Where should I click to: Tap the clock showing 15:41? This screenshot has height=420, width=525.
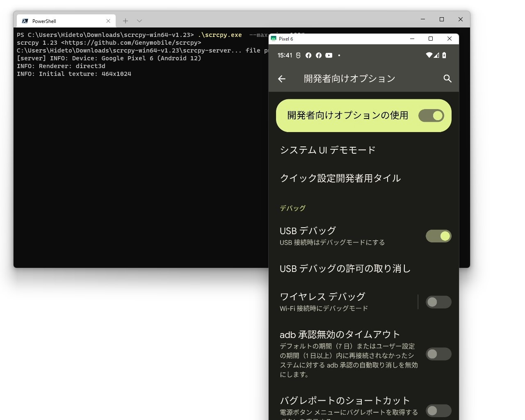(284, 55)
